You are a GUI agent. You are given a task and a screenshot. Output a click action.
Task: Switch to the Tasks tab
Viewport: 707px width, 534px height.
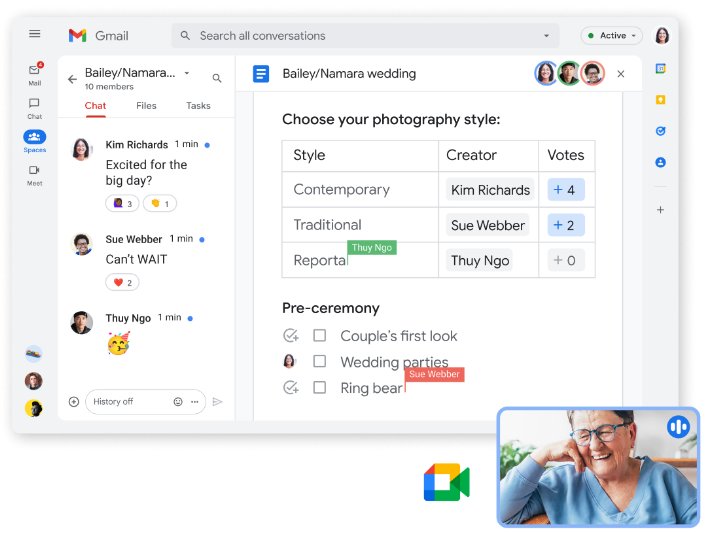pyautogui.click(x=198, y=105)
